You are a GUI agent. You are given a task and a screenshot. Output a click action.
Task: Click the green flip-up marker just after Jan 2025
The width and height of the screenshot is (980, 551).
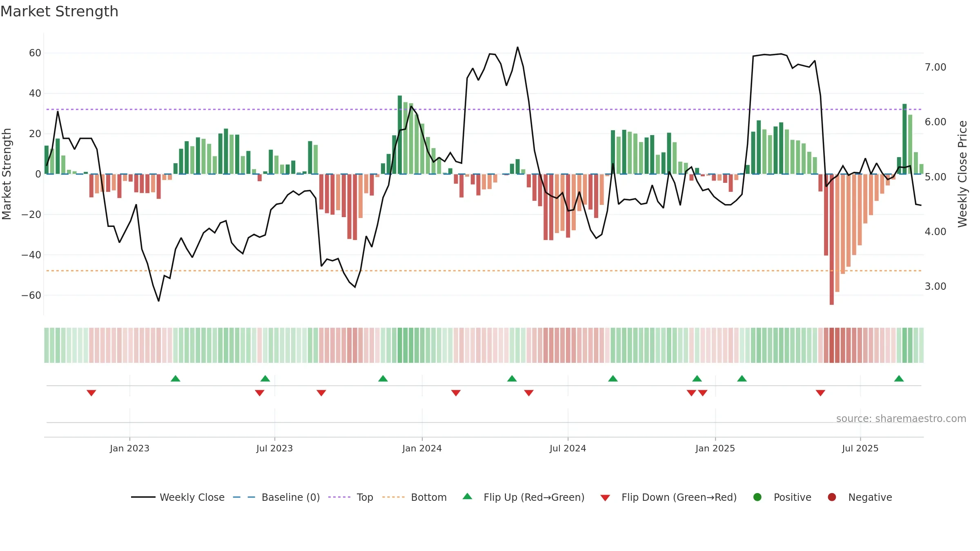pyautogui.click(x=742, y=378)
